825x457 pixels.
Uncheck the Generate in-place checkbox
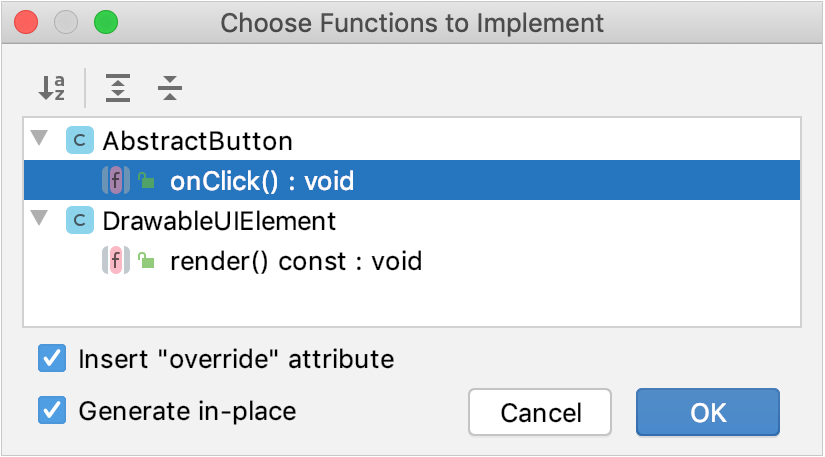coord(52,410)
